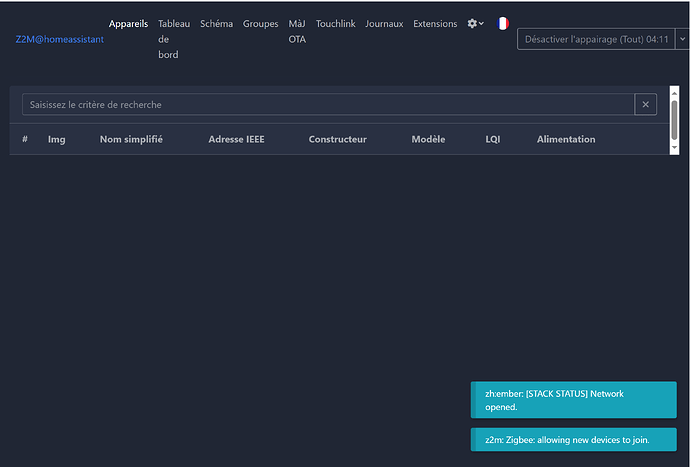
Task: Switch to Schéma view
Action: pos(217,24)
